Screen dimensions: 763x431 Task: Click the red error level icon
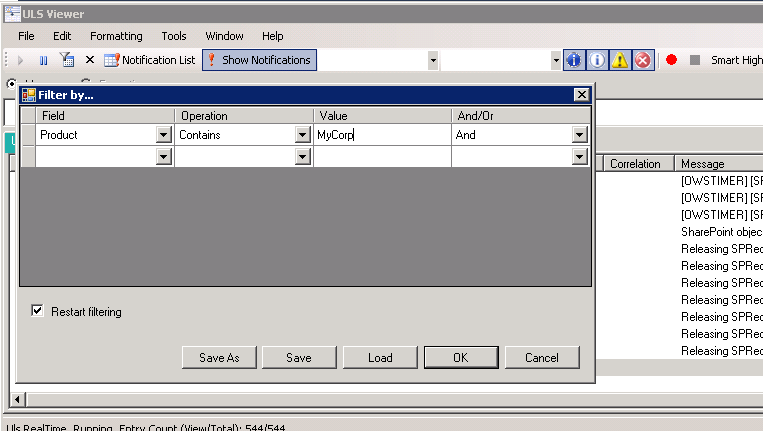(643, 60)
